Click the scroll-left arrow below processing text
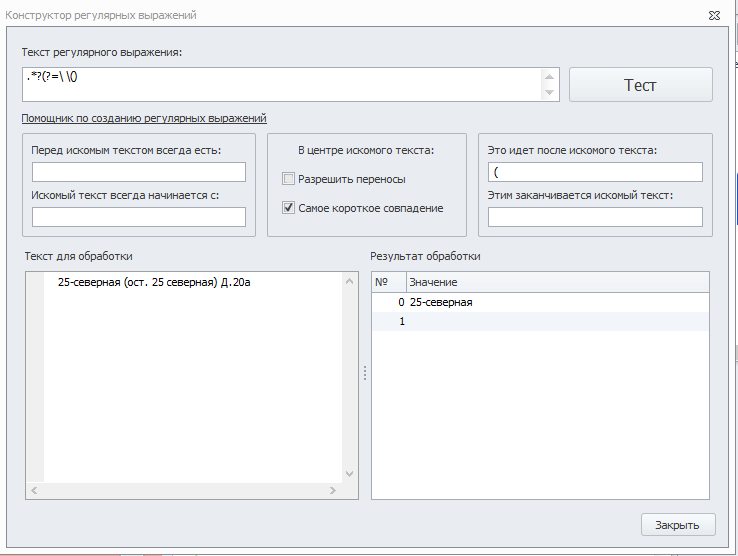The width and height of the screenshot is (738, 556). (x=34, y=490)
